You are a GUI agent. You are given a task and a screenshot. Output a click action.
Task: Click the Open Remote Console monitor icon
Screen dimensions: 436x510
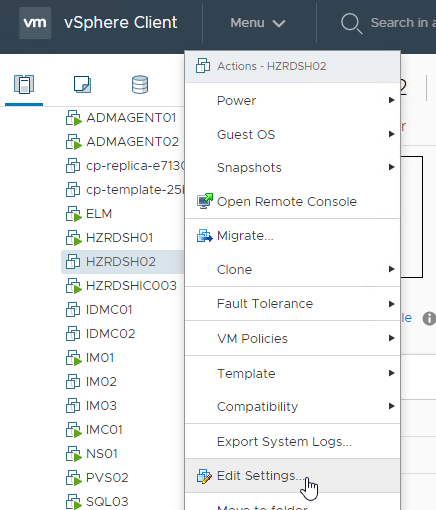click(205, 201)
